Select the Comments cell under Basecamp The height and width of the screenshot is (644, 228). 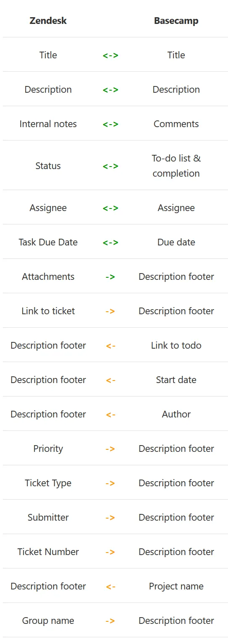pos(176,124)
